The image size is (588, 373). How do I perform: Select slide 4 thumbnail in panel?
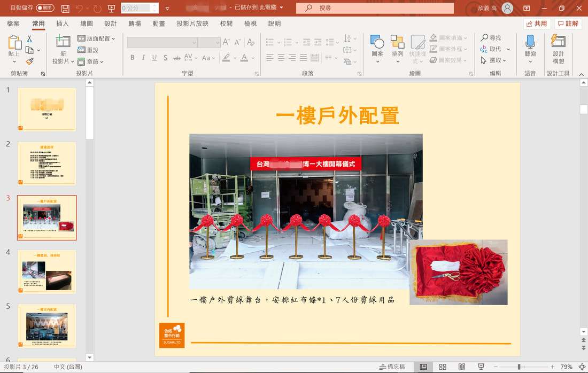(x=47, y=272)
